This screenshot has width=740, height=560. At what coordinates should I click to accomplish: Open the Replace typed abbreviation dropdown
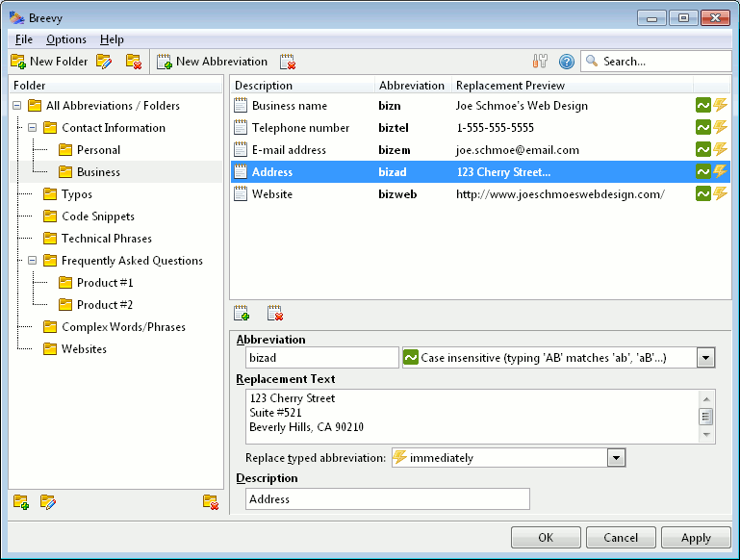(617, 458)
